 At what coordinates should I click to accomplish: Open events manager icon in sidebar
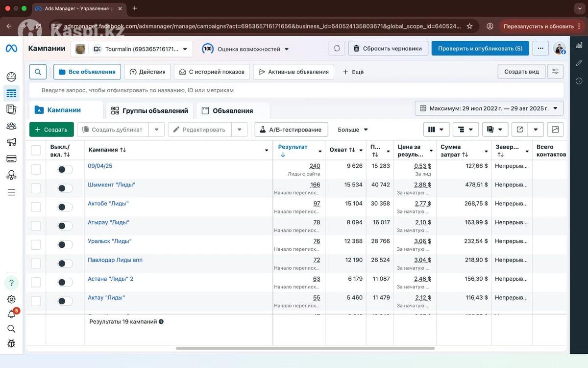(x=11, y=175)
